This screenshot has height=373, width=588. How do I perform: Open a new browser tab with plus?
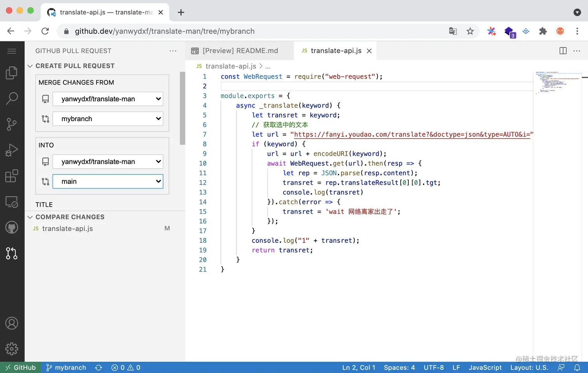pyautogui.click(x=181, y=12)
